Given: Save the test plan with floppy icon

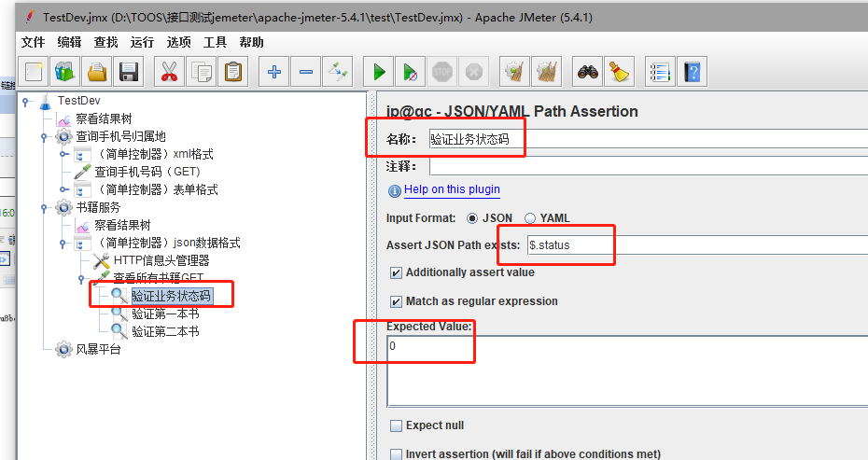Looking at the screenshot, I should tap(129, 72).
